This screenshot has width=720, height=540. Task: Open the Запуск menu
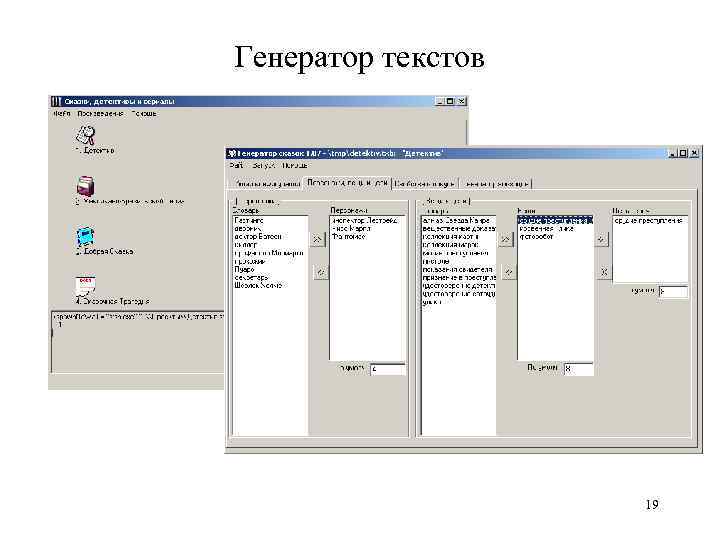[x=264, y=165]
